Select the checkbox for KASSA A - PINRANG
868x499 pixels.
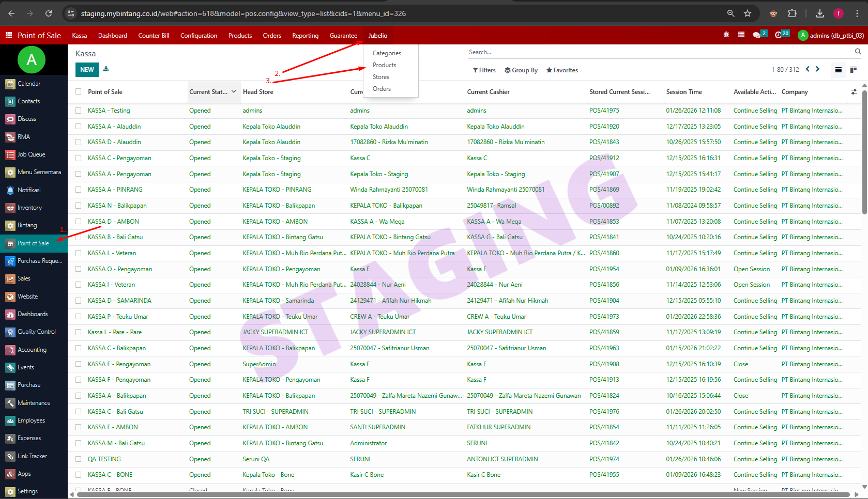pyautogui.click(x=79, y=190)
